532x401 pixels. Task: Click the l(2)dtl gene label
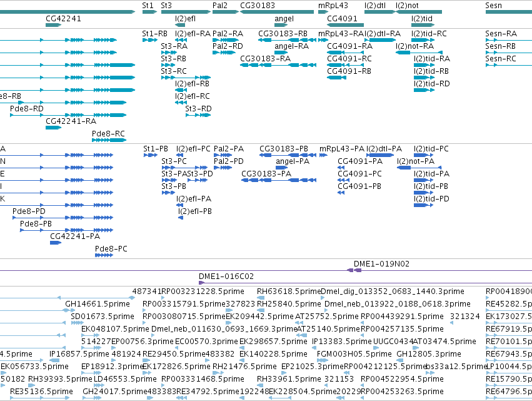[375, 6]
